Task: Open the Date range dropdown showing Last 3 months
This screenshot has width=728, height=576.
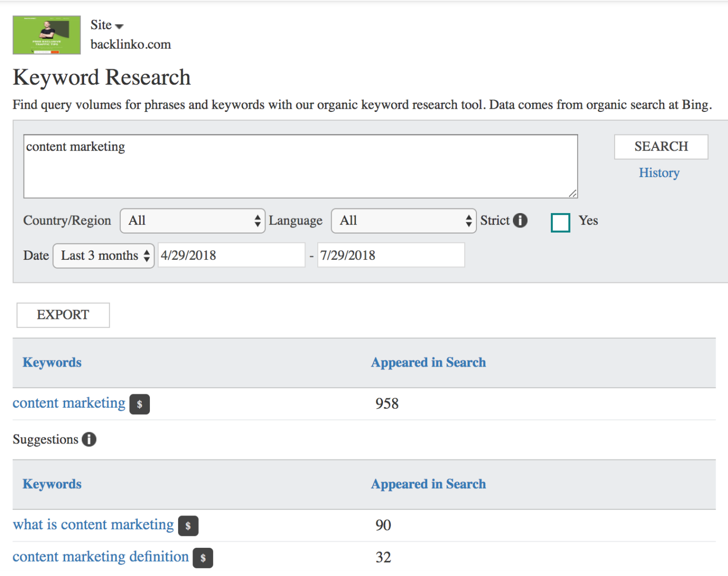Action: tap(103, 255)
